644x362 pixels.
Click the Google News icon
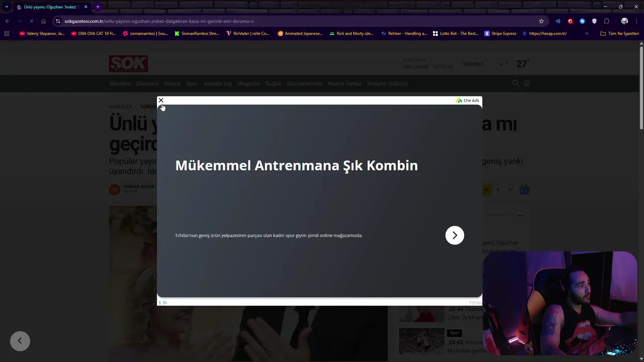point(525,190)
